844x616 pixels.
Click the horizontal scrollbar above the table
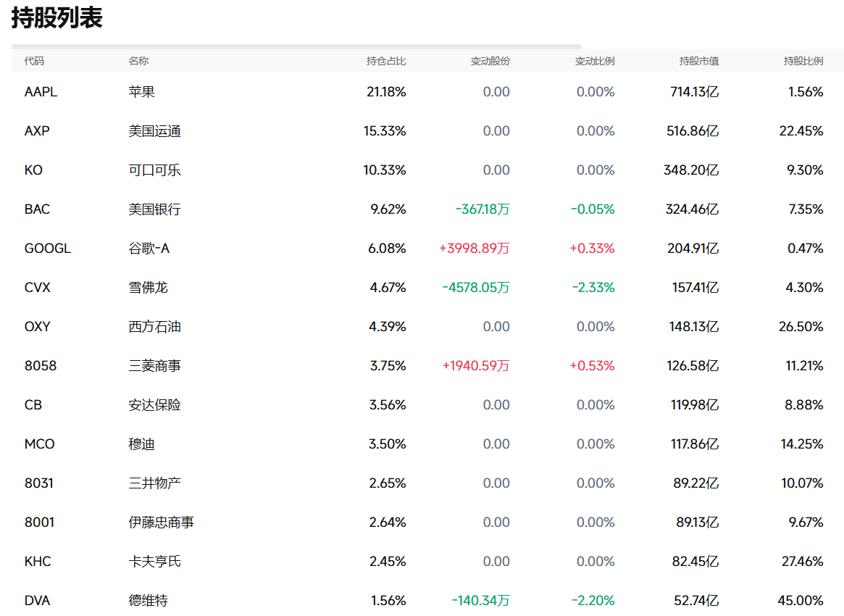(x=296, y=47)
